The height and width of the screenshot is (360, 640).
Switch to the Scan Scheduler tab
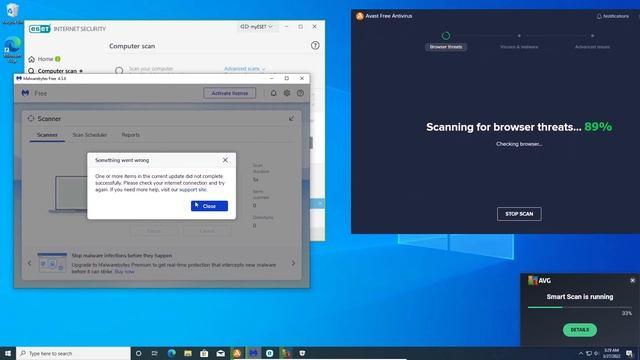[x=90, y=135]
